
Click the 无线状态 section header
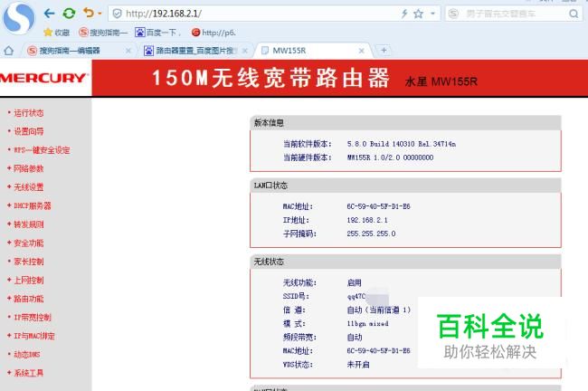point(405,262)
